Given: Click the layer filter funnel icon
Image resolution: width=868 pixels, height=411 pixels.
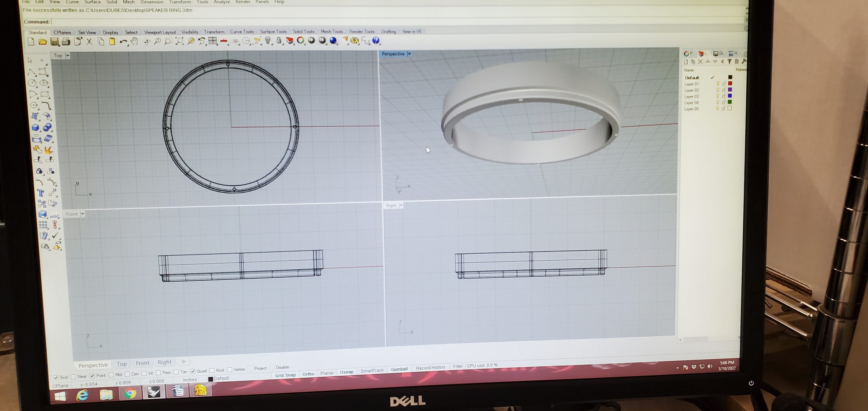Looking at the screenshot, I should click(x=729, y=61).
